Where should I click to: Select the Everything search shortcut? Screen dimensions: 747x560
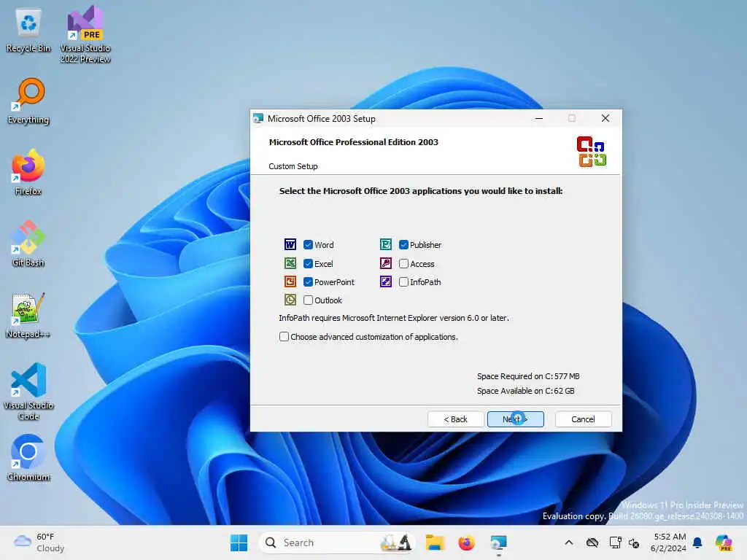28,101
